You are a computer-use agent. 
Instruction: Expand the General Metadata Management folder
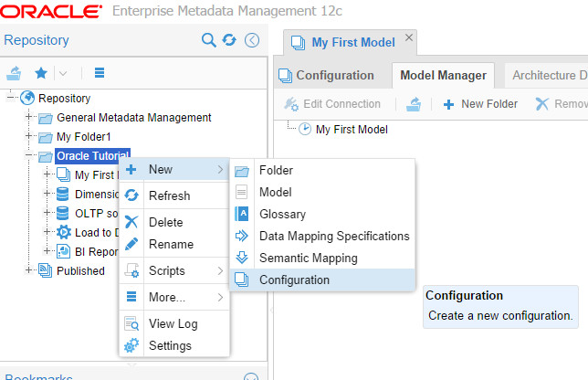click(x=28, y=117)
